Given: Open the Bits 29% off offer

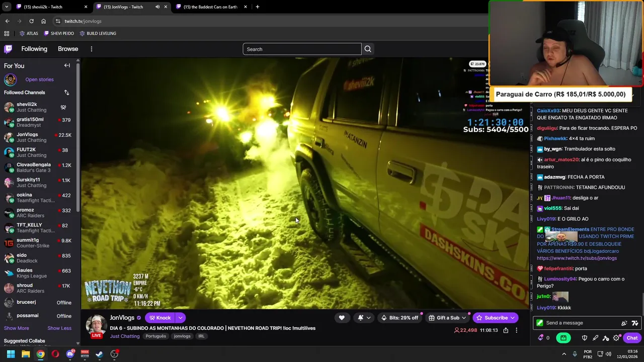Looking at the screenshot, I should click(399, 318).
